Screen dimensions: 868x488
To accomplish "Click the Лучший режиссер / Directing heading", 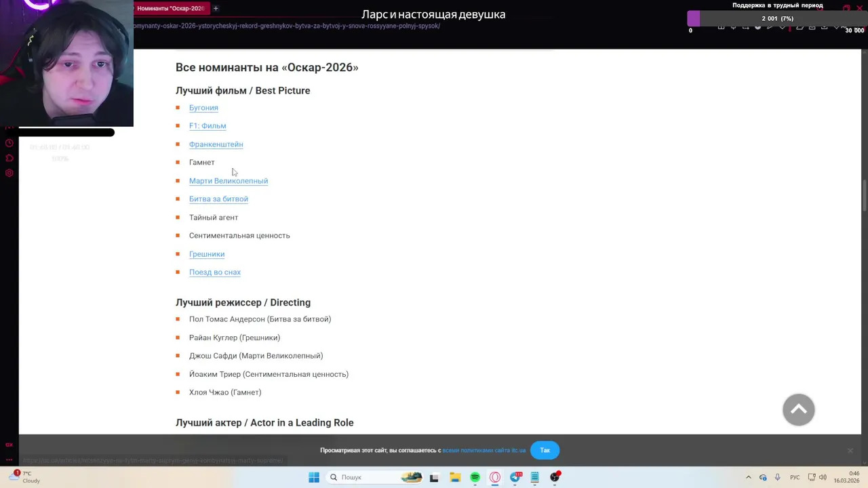I will (x=243, y=303).
